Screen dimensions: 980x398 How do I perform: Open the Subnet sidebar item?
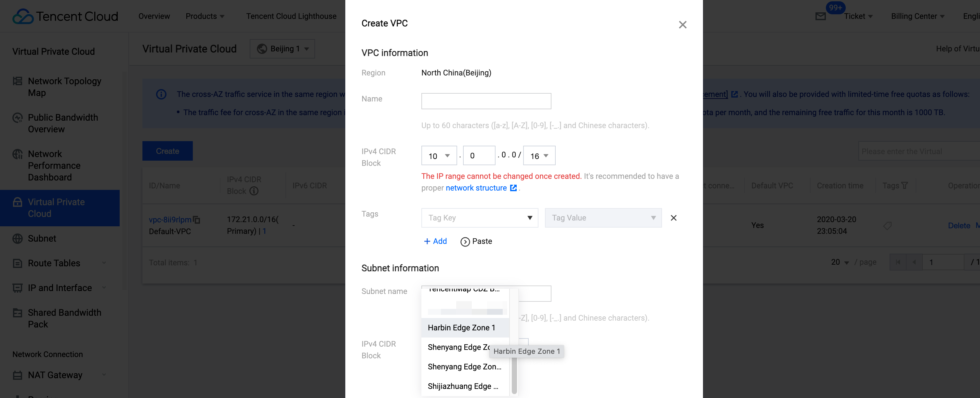[x=42, y=239]
